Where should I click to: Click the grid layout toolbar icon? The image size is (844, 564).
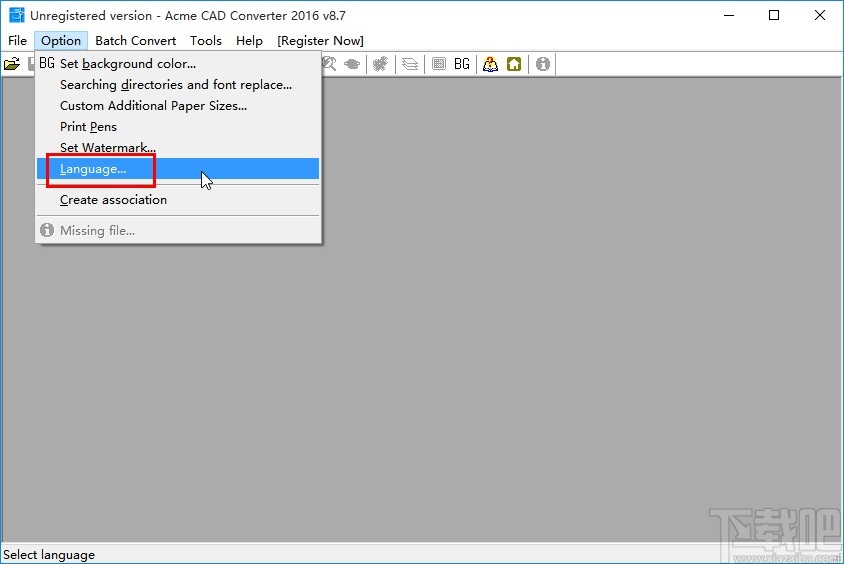pyautogui.click(x=439, y=64)
